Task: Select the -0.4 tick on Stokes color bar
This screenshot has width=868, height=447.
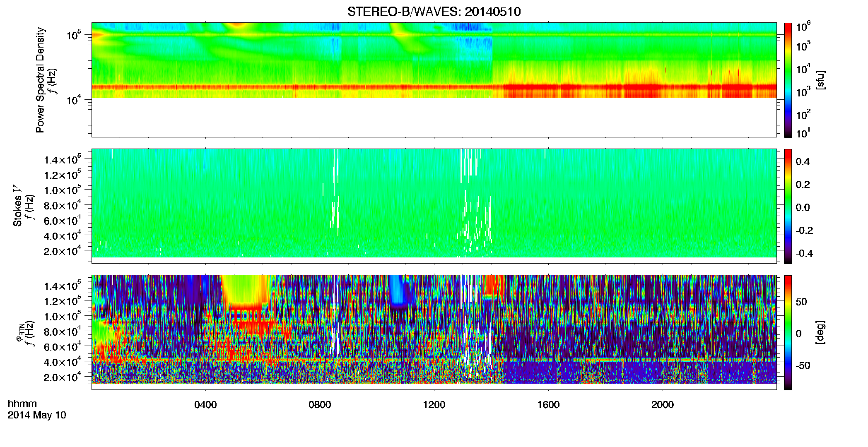Action: (x=804, y=253)
